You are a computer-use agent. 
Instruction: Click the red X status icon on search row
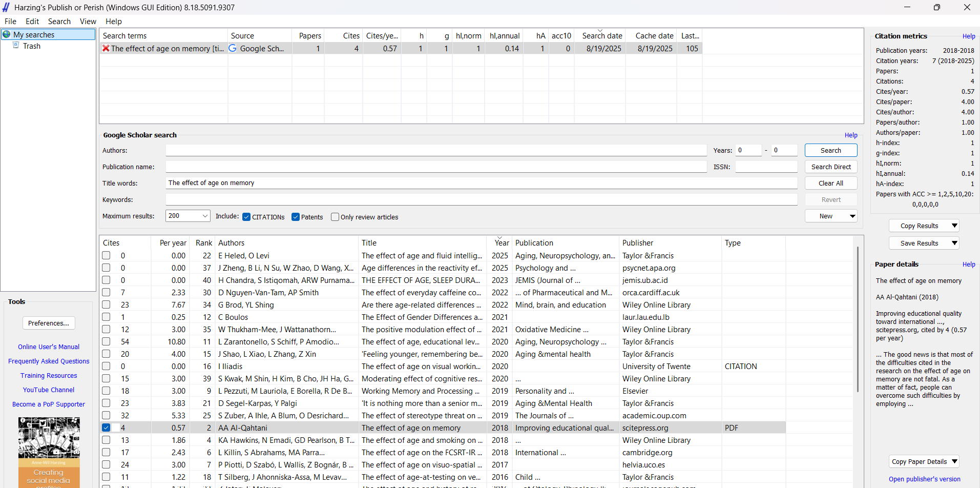pos(106,48)
